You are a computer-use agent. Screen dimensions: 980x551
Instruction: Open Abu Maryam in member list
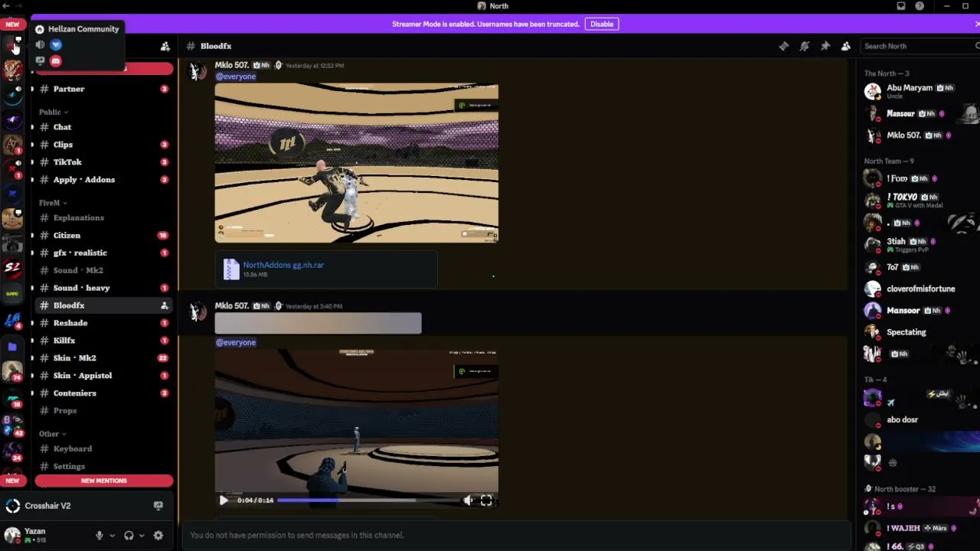(x=918, y=91)
